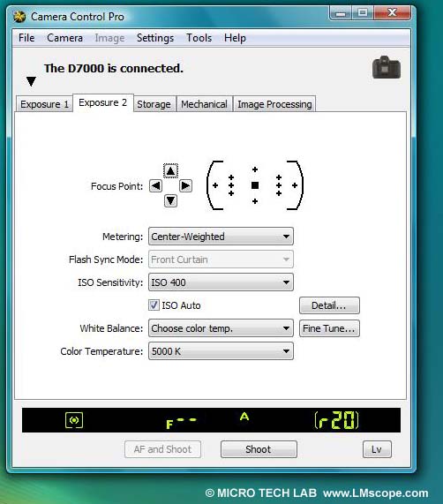The width and height of the screenshot is (443, 504).
Task: Close the Camera Control Pro window
Action: point(392,13)
